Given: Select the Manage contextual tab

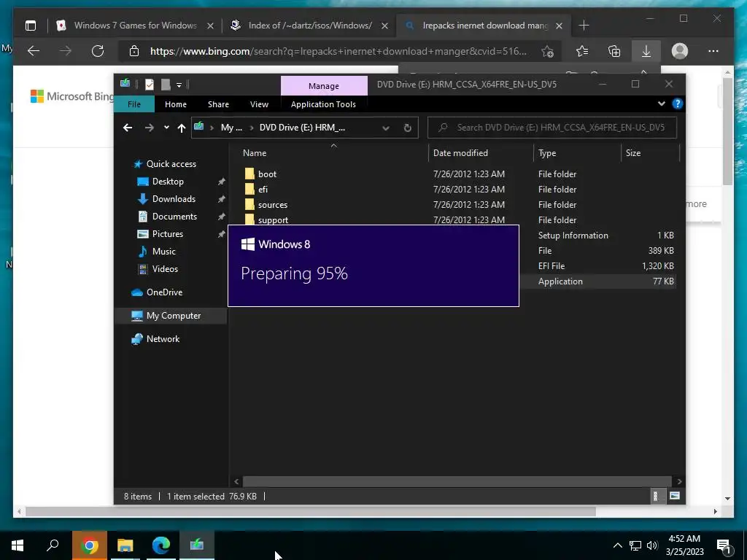Looking at the screenshot, I should click(324, 86).
